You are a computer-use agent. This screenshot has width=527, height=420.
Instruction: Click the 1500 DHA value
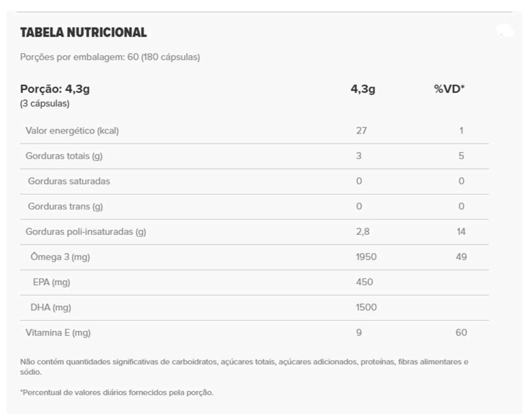point(366,307)
